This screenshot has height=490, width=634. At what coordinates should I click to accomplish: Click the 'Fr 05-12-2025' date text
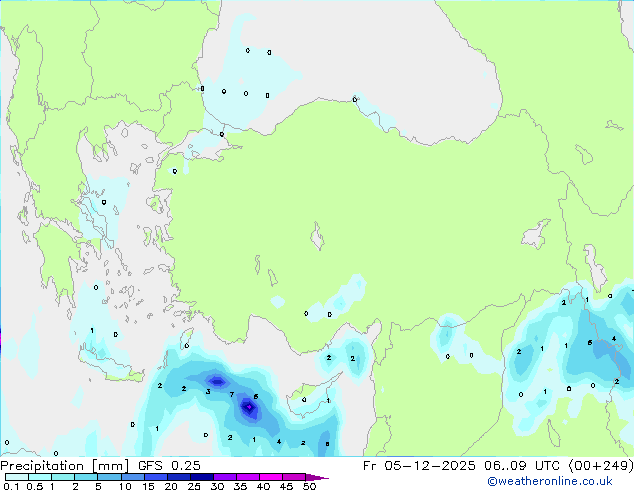pos(419,466)
